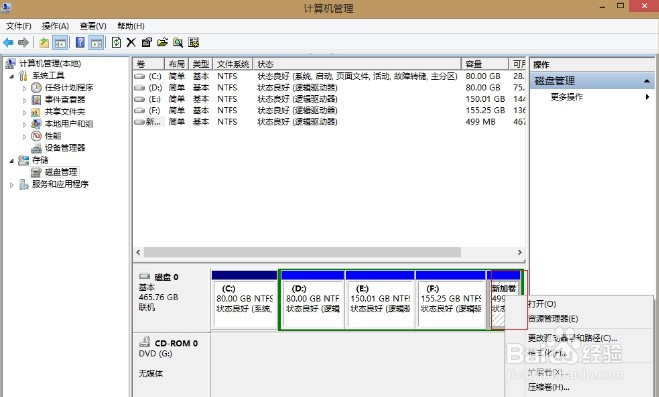Expand the 性能 node arrow

tap(24, 137)
